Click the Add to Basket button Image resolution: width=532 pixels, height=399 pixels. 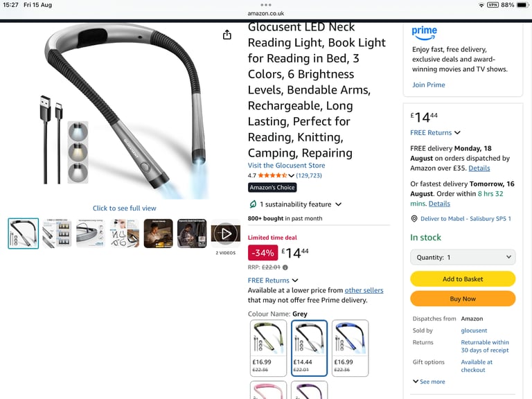[463, 279]
